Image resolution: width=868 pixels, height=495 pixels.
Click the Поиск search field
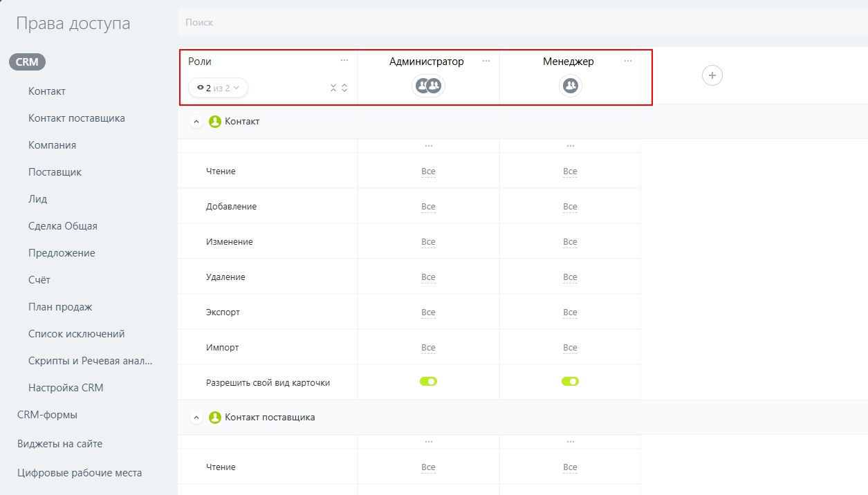[x=484, y=23]
